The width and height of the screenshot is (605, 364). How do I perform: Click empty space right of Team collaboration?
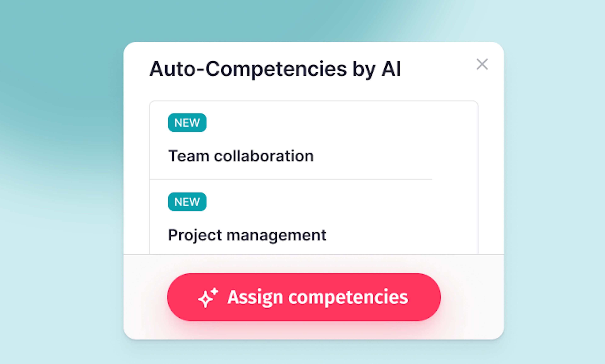393,156
